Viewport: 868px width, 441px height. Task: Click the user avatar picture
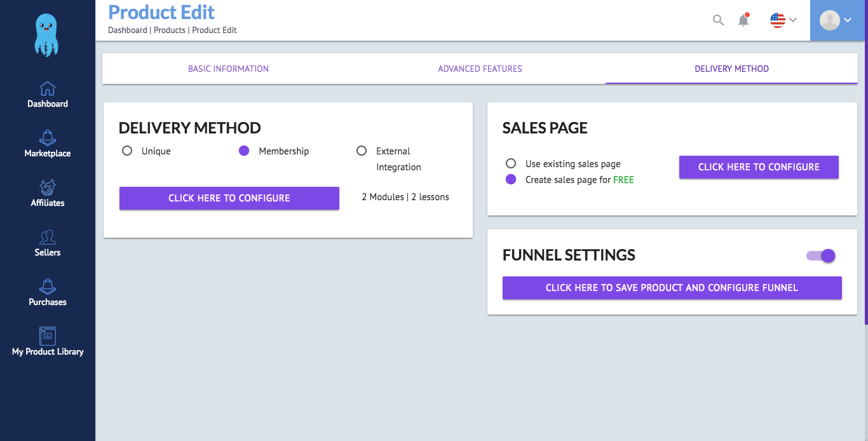point(830,20)
